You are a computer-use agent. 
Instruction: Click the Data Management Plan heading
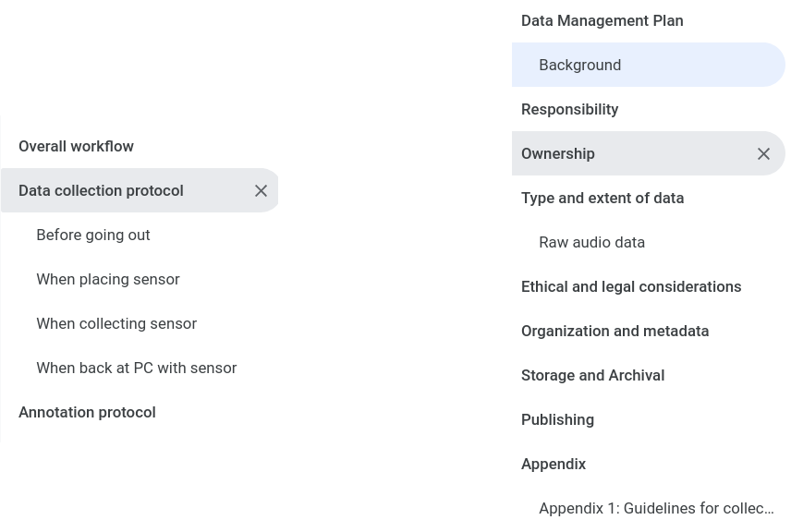(x=602, y=20)
